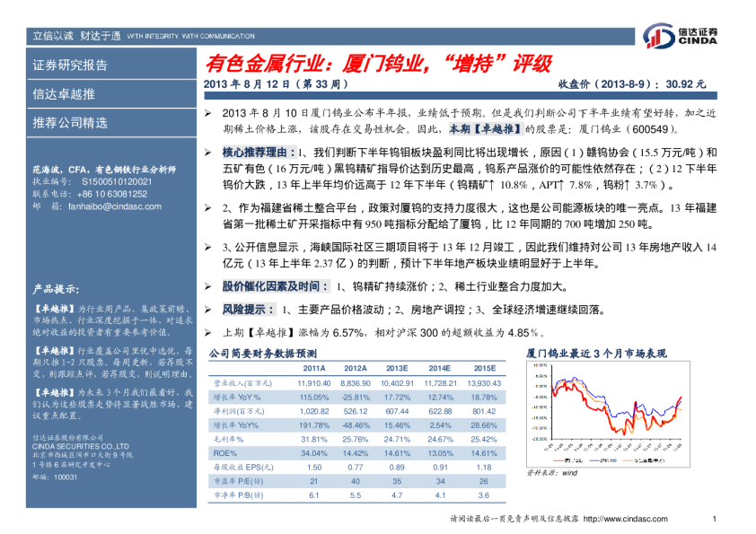Click the arrow bullet before 上期【卓越推】
756x534 pixels.
[x=207, y=332]
